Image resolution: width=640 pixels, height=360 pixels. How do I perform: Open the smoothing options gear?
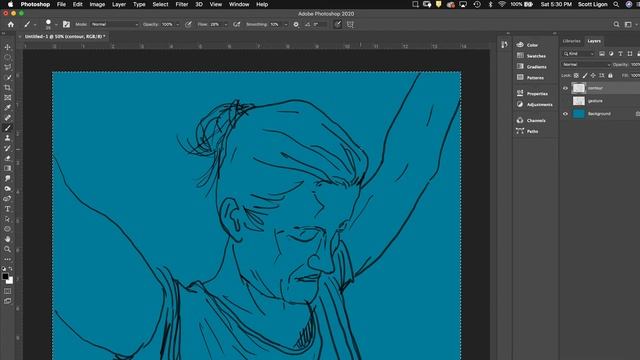click(x=296, y=24)
